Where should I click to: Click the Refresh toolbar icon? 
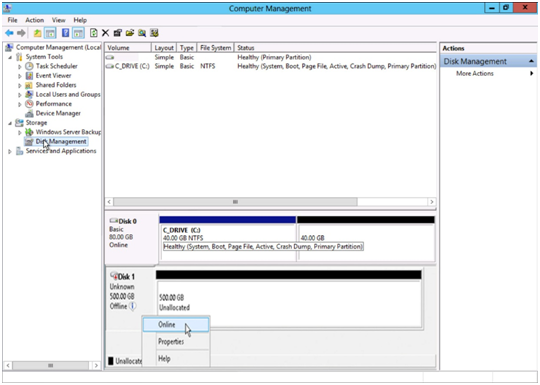(93, 33)
